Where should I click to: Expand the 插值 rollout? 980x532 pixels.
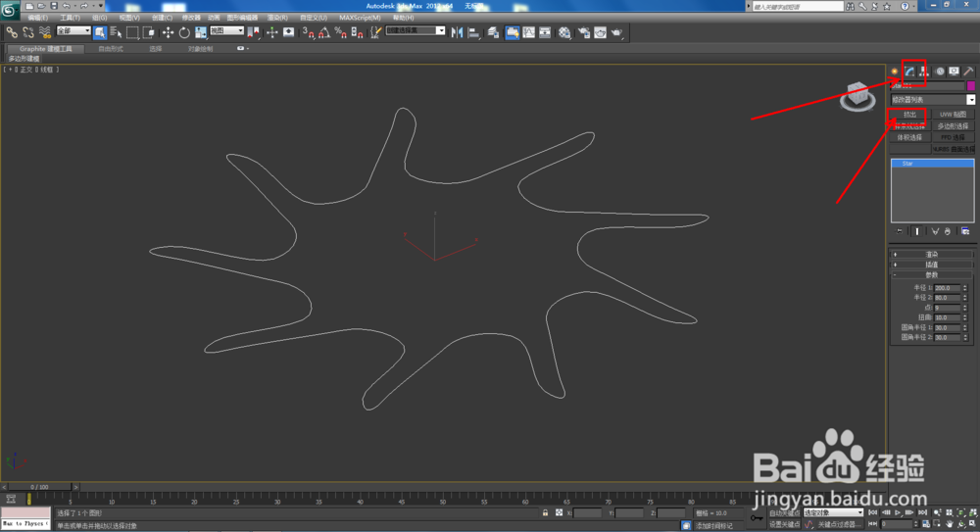click(x=931, y=265)
